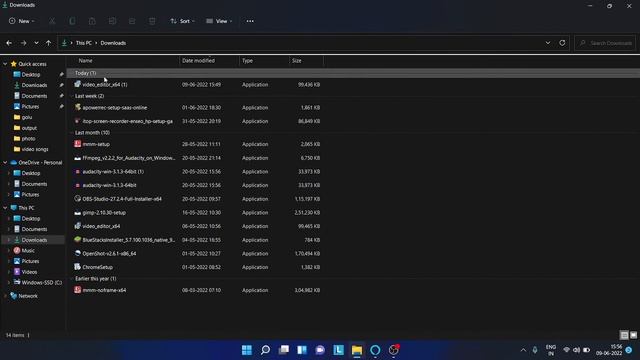Open Chat app in taskbar
640x360 pixels.
[320, 350]
